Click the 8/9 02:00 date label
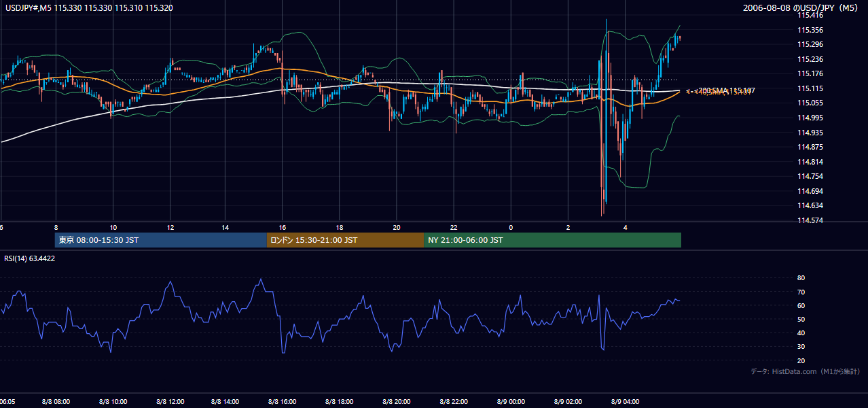 tap(567, 402)
